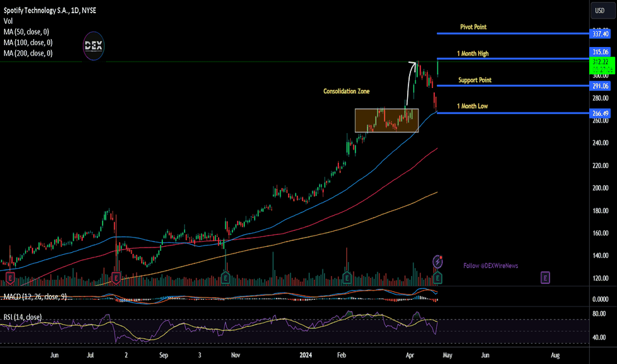Click the Apr label on the time axis

pos(410,355)
